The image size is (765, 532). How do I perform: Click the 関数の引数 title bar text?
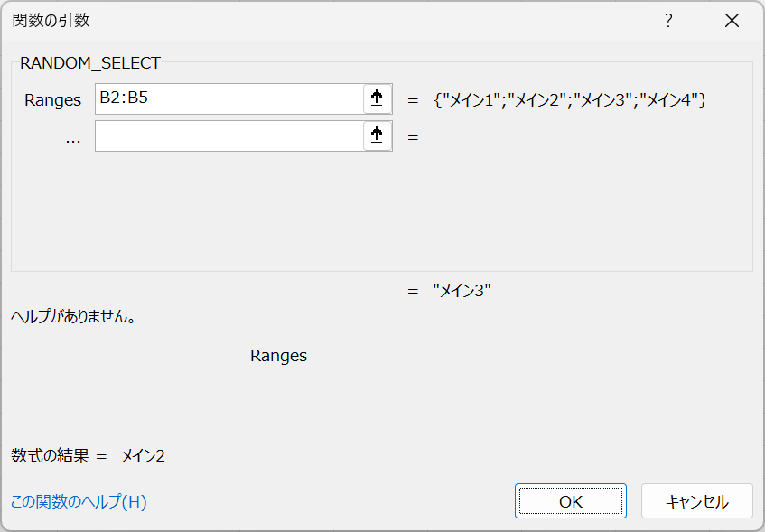tap(51, 21)
